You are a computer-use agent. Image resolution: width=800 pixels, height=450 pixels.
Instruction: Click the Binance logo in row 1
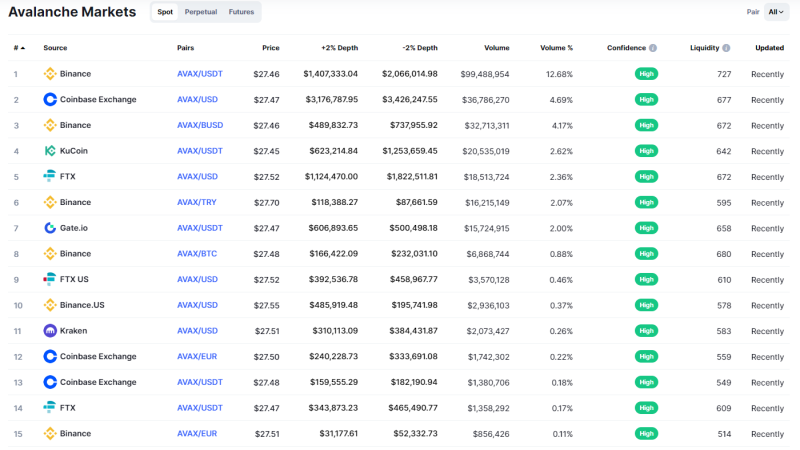49,74
